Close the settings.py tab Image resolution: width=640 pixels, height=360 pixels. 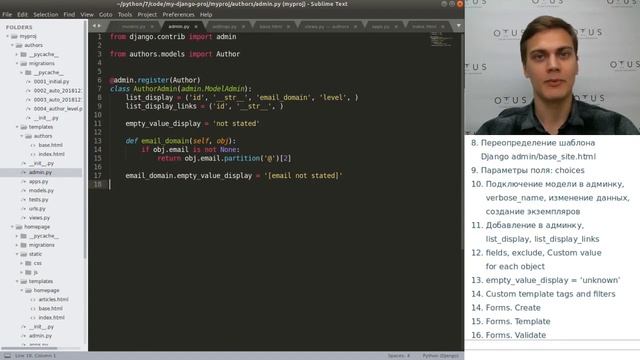click(243, 27)
